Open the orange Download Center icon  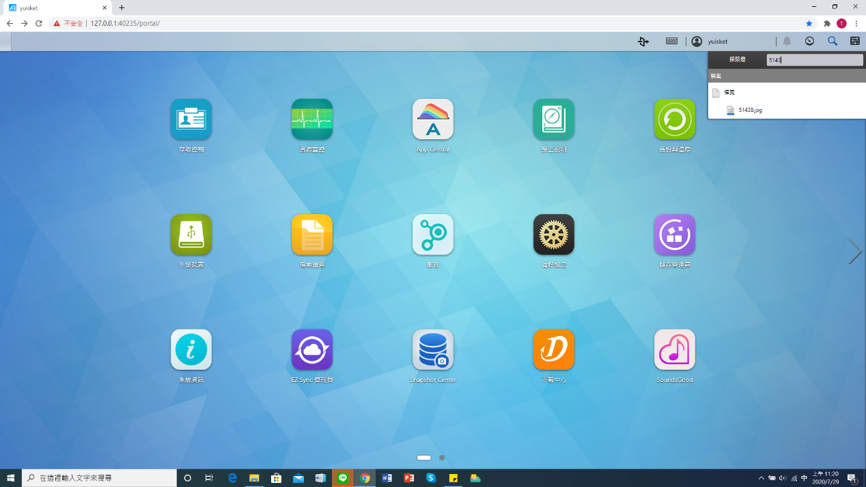tap(553, 350)
